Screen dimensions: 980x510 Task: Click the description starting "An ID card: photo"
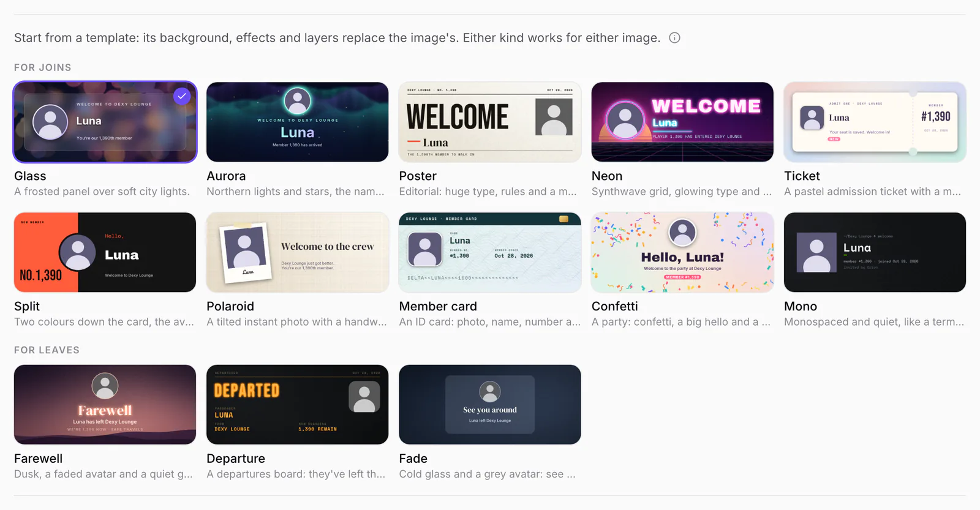click(490, 322)
